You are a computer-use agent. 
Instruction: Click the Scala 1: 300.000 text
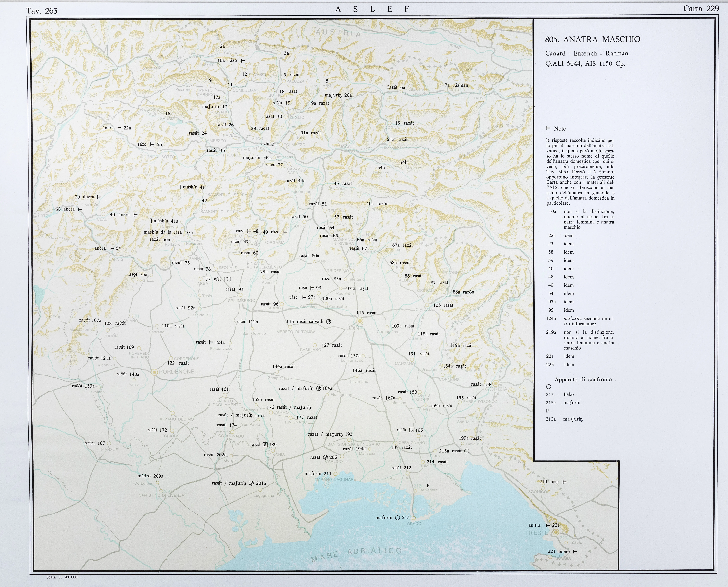click(62, 577)
